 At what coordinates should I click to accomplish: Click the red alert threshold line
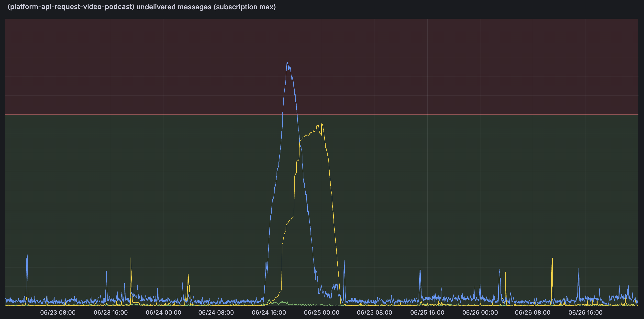tap(322, 114)
